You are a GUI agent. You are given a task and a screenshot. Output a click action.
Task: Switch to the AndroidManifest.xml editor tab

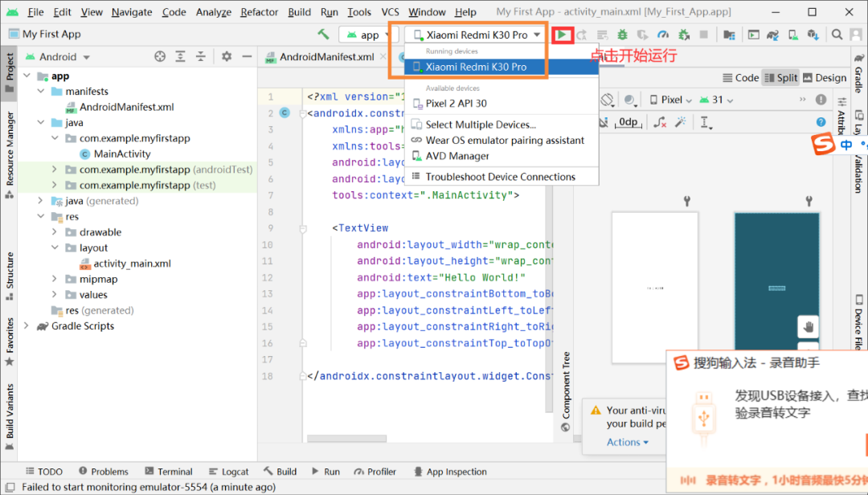point(325,56)
